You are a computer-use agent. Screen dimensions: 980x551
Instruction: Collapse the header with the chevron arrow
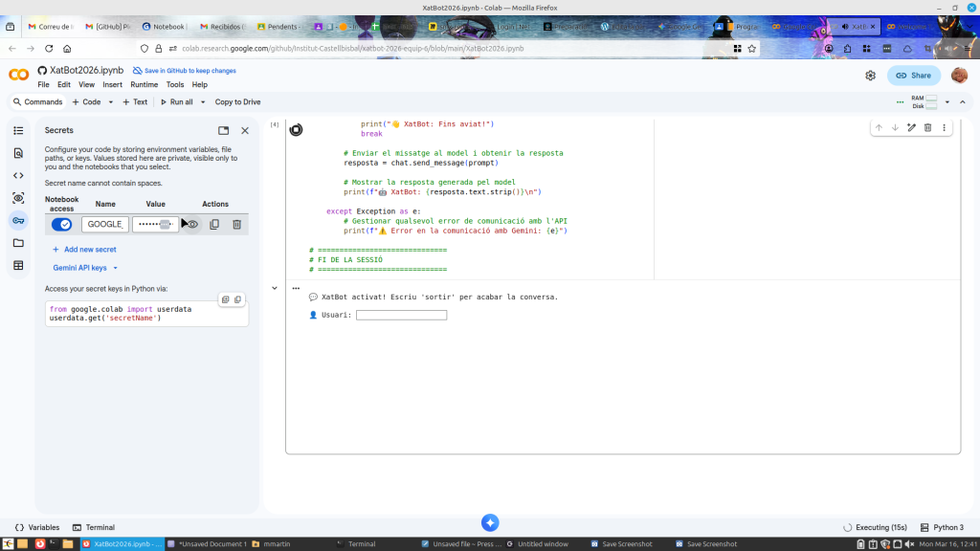point(963,101)
